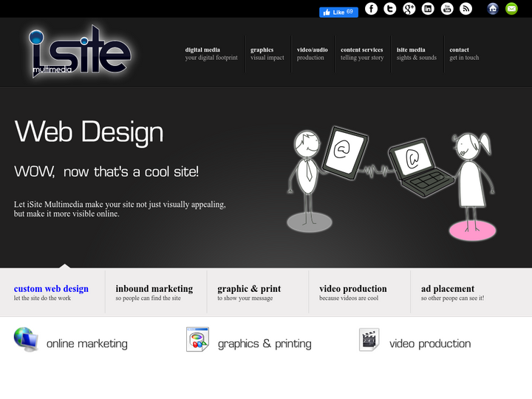Open the video production link

coord(429,344)
